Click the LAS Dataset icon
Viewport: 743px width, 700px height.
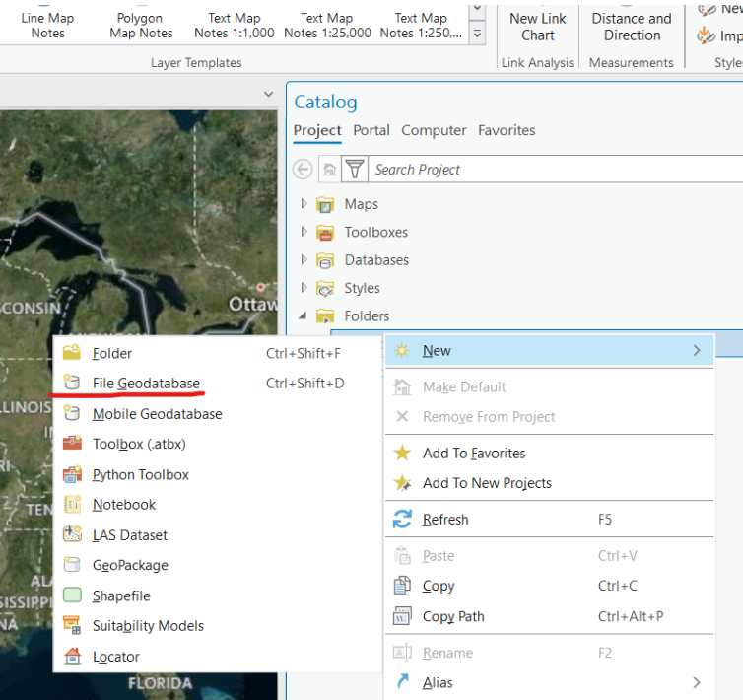72,534
